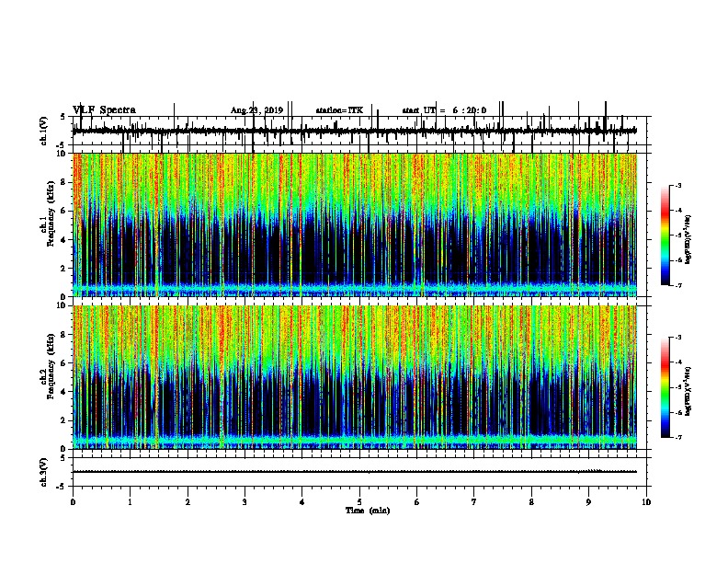This screenshot has width=728, height=563.
Task: Click the ch.2 frequency axis "6" tick label
Action: click(64, 363)
